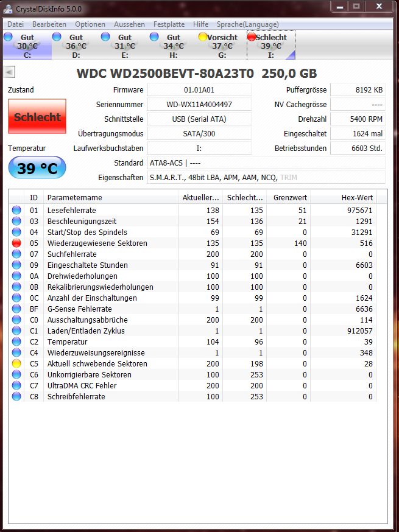This screenshot has height=532, width=399.
Task: Click the CrystalDiskInfo title bar icon
Action: coord(8,9)
